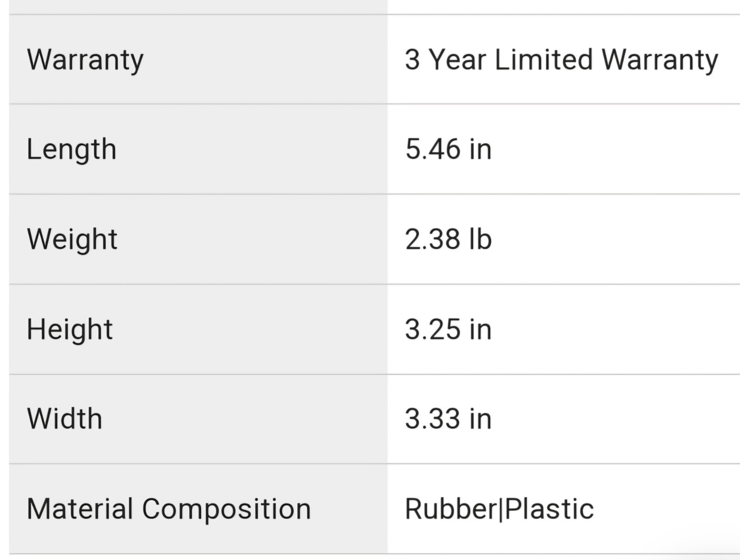740x560 pixels.
Task: Select the 3.33 in width value
Action: [x=448, y=418]
